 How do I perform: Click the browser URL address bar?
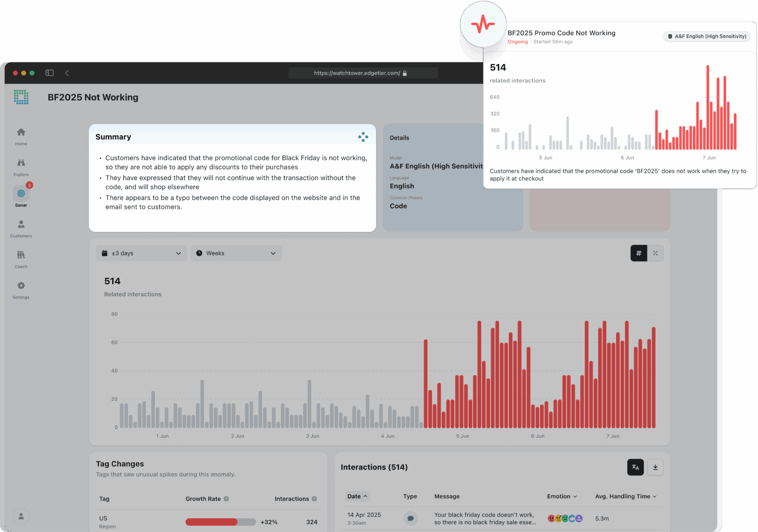pos(363,73)
